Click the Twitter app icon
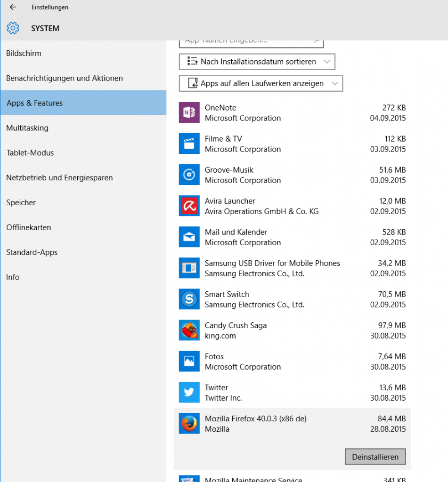Image resolution: width=448 pixels, height=482 pixels. pyautogui.click(x=189, y=392)
